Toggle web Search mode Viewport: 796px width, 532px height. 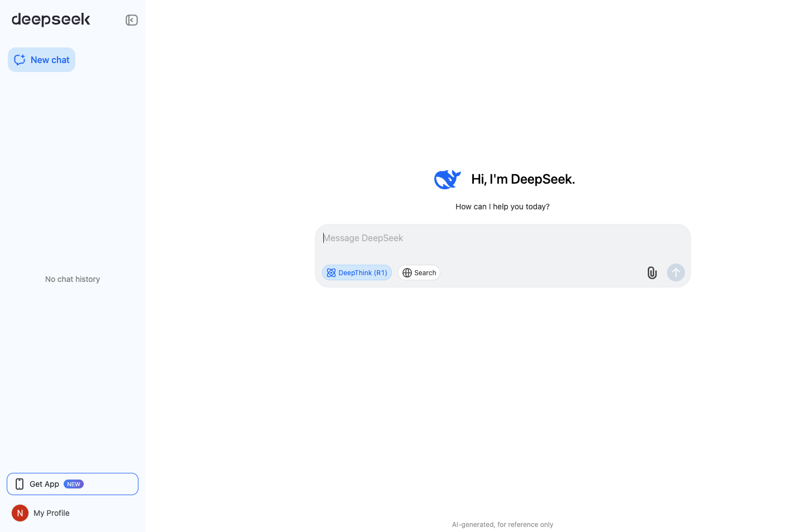[x=419, y=272]
